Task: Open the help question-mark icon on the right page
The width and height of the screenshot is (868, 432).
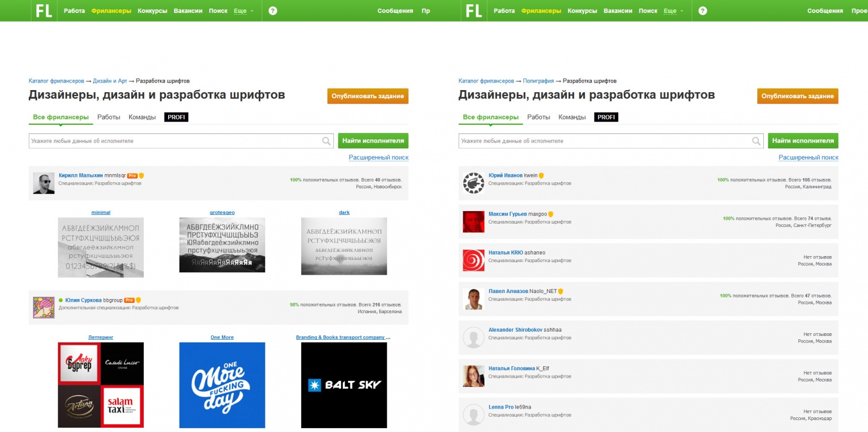Action: click(x=703, y=11)
